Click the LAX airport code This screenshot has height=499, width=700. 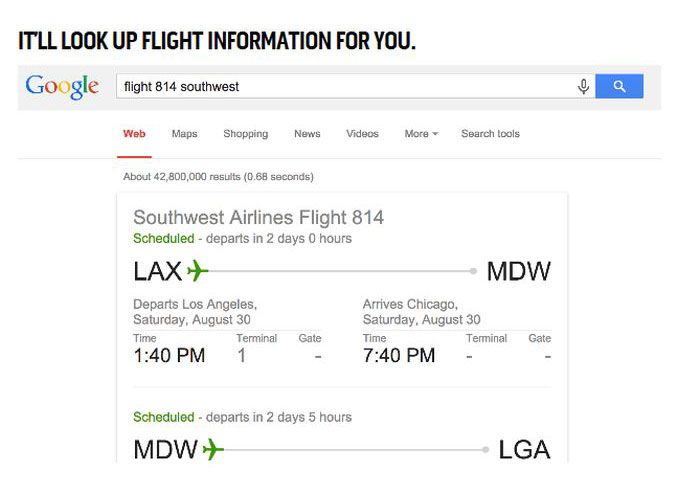pyautogui.click(x=158, y=271)
